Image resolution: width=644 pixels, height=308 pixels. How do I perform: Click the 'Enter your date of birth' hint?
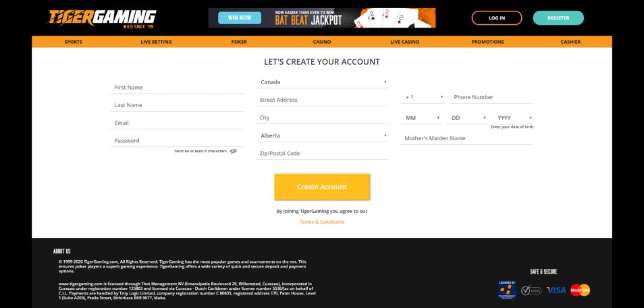pyautogui.click(x=512, y=127)
